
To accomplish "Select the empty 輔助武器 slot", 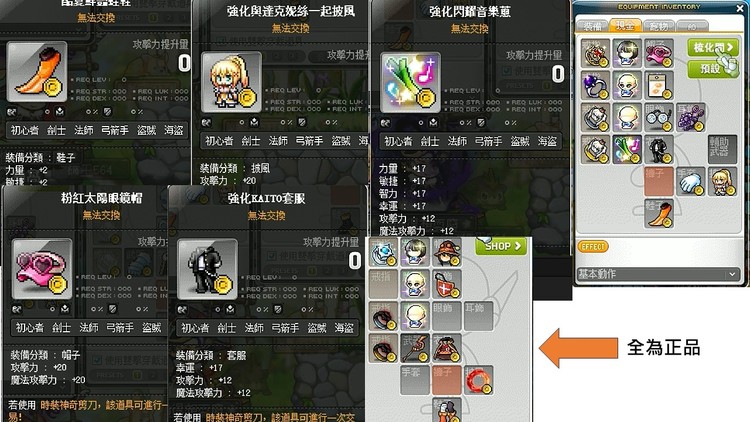I will [x=722, y=149].
